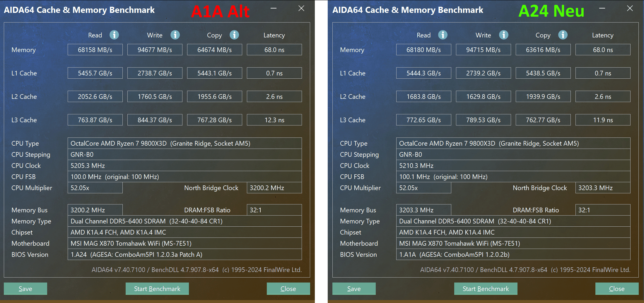Click L1 read value 5444.3 GB/s
Image resolution: width=644 pixels, height=303 pixels.
click(x=424, y=73)
